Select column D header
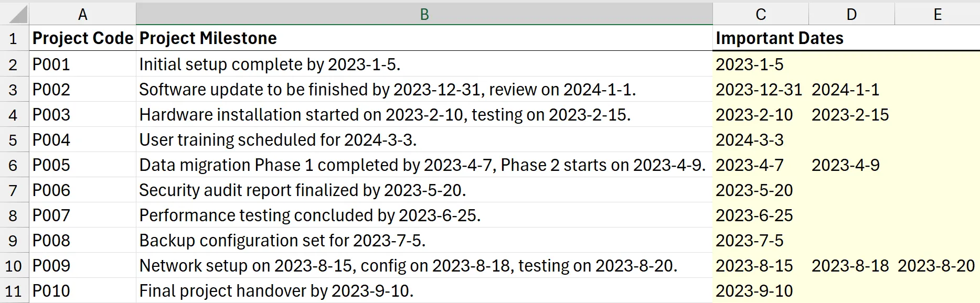980x303 pixels. pyautogui.click(x=851, y=14)
